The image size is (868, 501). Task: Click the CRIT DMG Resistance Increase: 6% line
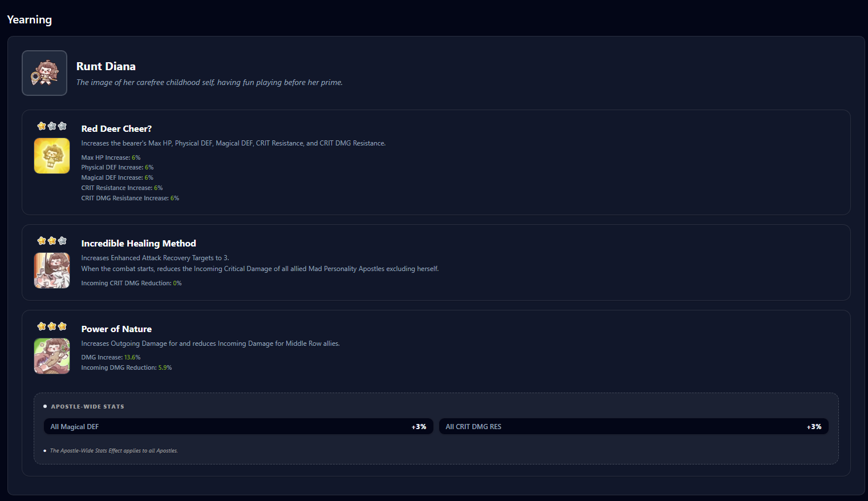point(130,198)
